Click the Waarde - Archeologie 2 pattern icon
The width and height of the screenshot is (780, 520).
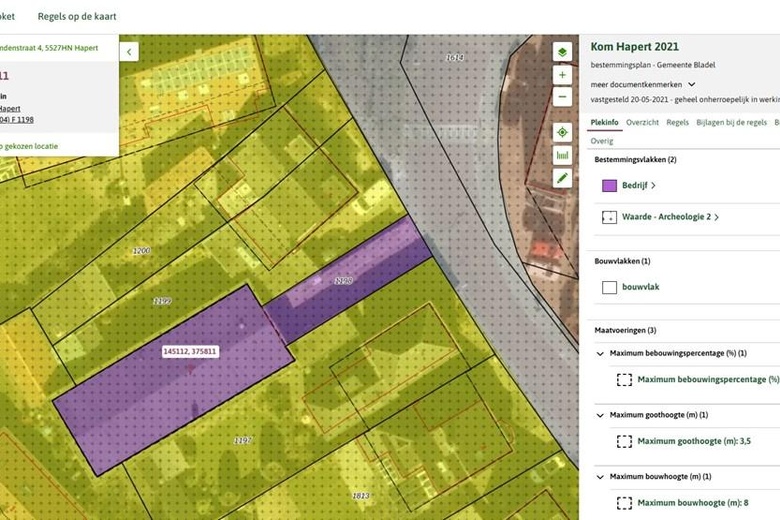[x=609, y=217]
